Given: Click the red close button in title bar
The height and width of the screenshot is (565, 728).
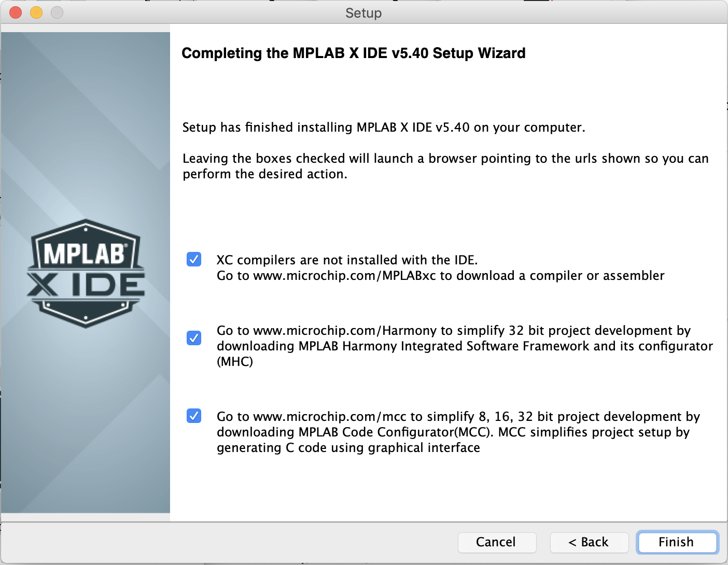Looking at the screenshot, I should (x=15, y=12).
